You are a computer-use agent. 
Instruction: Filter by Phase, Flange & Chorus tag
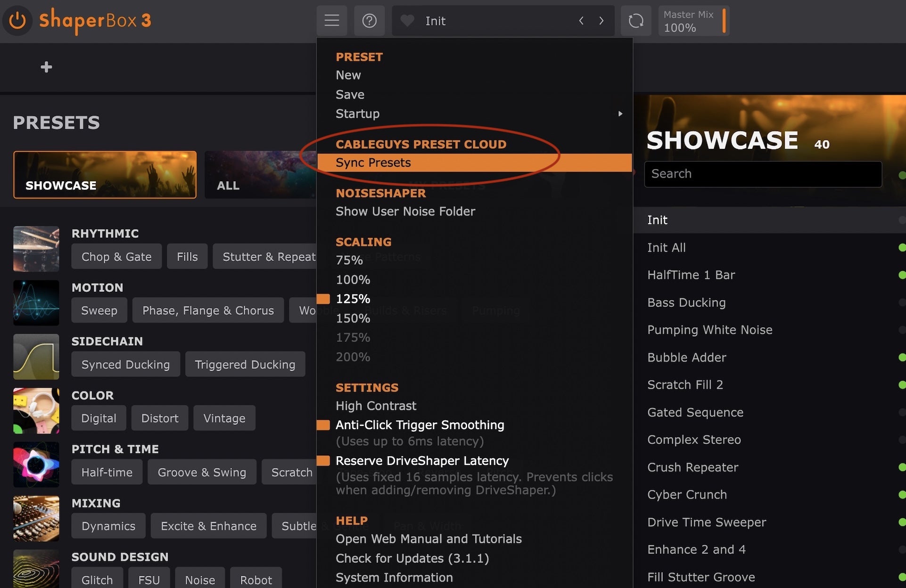coord(208,310)
